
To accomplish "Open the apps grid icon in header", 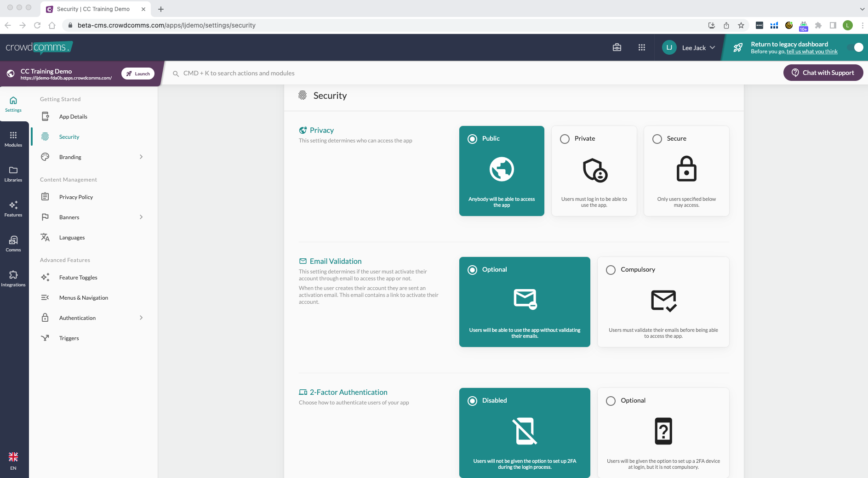I will 642,47.
